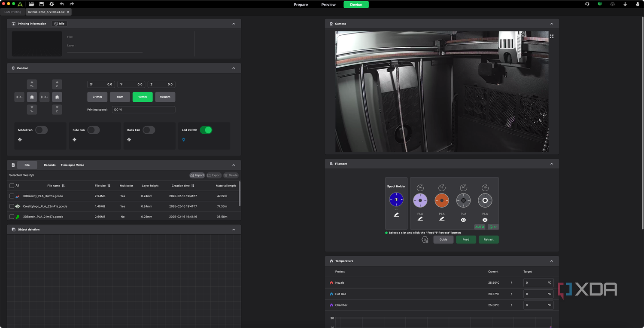Screen dimensions: 644x328
Task: Move the print head X-
Action: tap(19, 97)
